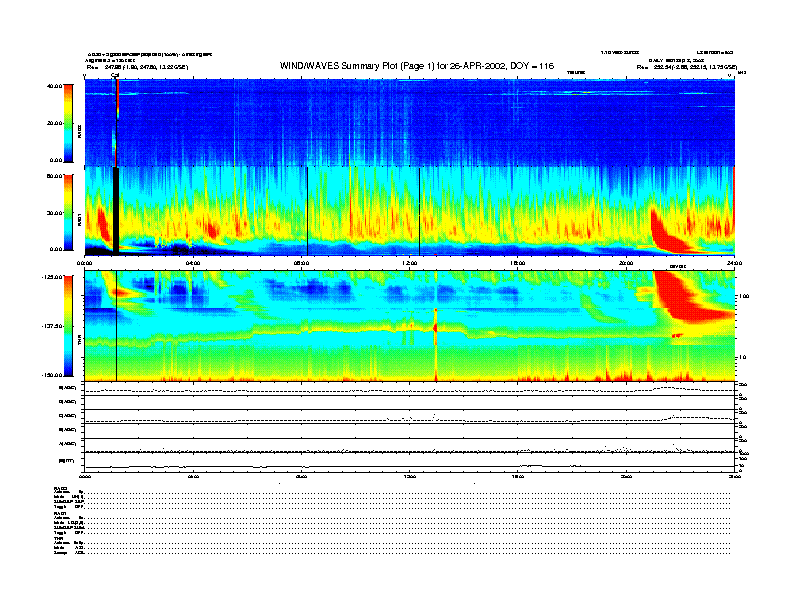This screenshot has width=792, height=612.
Task: Click the top-left coordinates text line
Action: (x=137, y=67)
